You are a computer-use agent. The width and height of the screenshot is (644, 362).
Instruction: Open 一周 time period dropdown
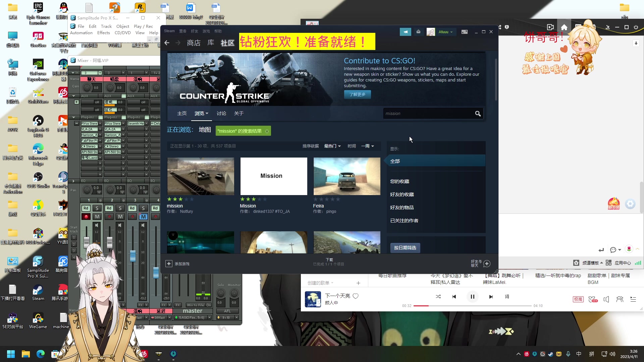pos(367,146)
